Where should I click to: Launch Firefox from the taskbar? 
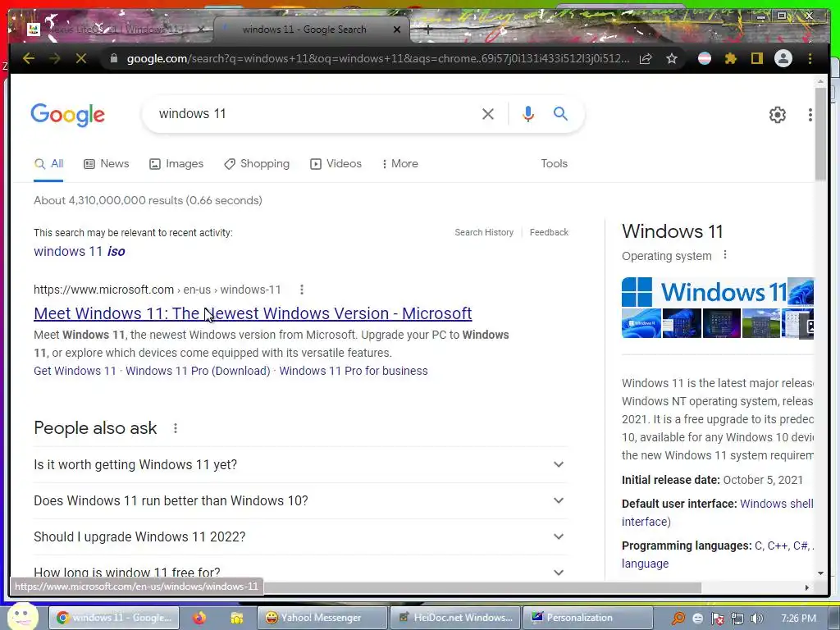(x=200, y=618)
